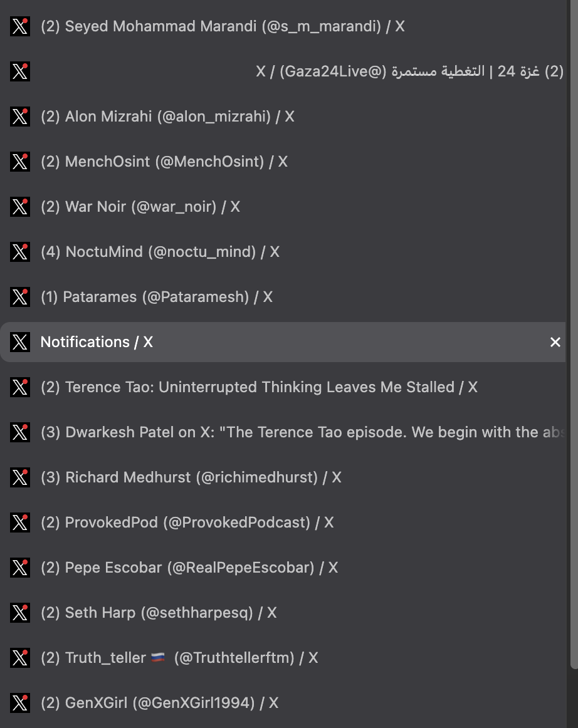Select the Seth Harp tab
The height and width of the screenshot is (728, 578).
click(x=159, y=613)
